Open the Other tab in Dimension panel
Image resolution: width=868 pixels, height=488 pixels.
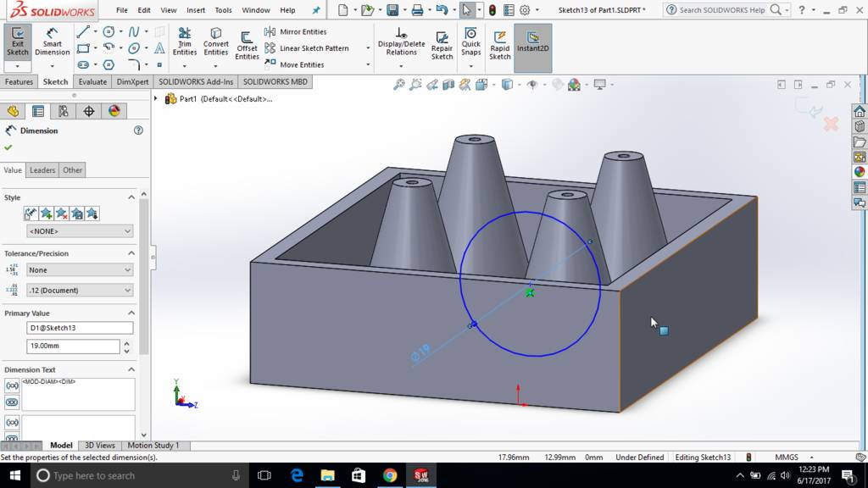tap(73, 169)
